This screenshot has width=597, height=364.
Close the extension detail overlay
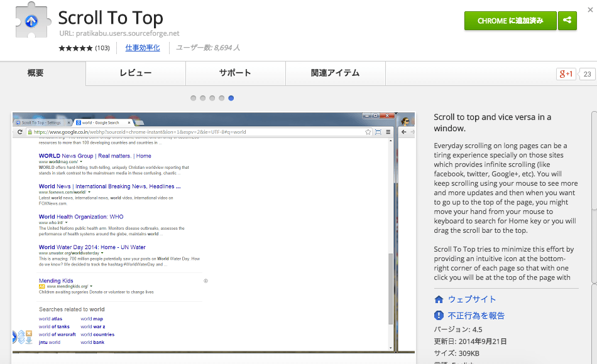[590, 10]
